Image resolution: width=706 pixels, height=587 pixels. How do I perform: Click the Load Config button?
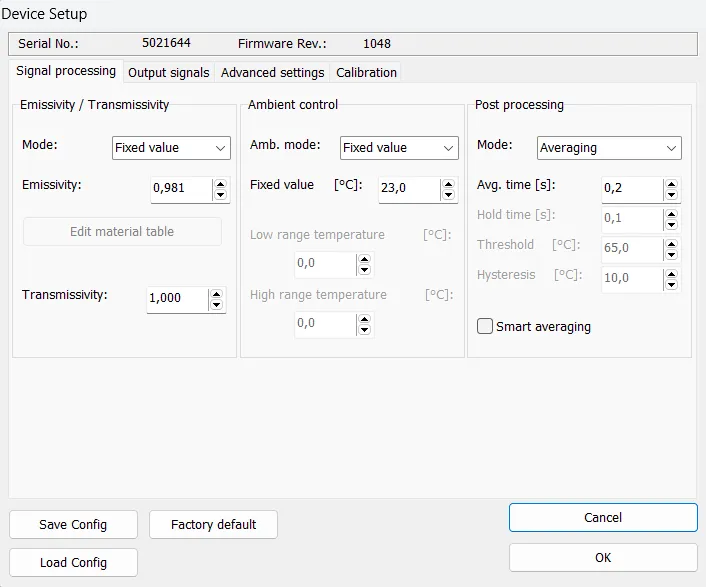(x=73, y=562)
